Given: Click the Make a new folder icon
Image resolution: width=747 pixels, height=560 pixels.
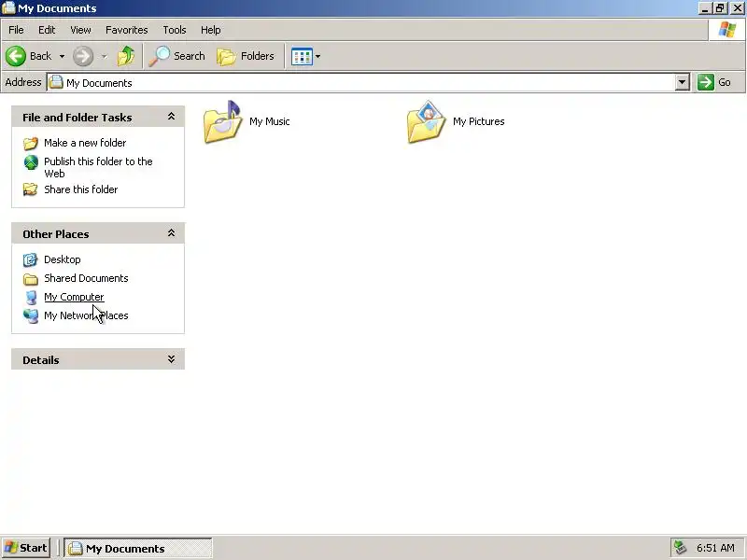Looking at the screenshot, I should (x=31, y=143).
